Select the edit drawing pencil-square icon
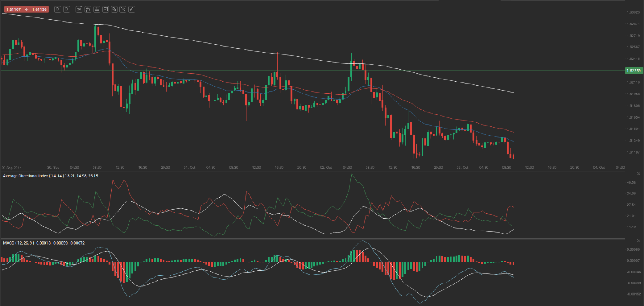This screenshot has height=306, width=644. click(x=123, y=9)
